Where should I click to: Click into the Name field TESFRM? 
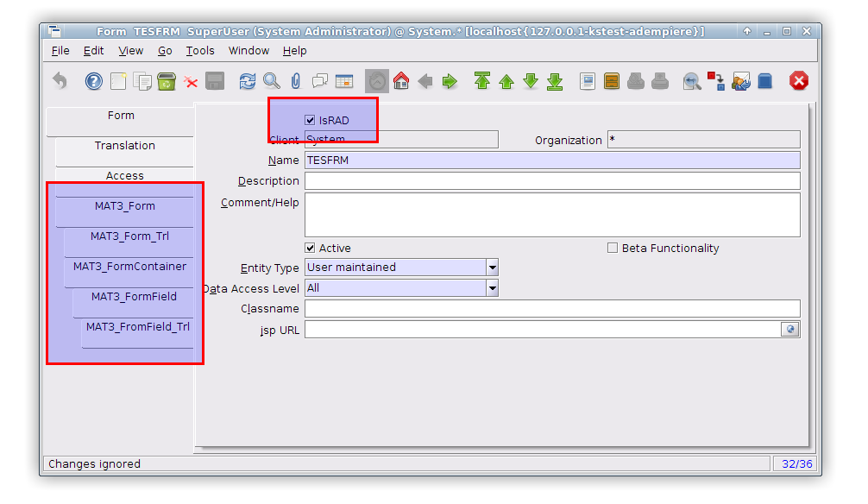(552, 160)
